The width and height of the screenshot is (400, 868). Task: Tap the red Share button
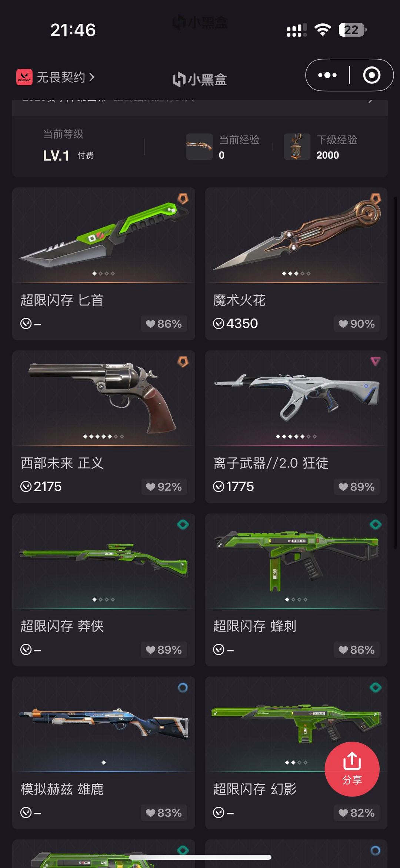[x=352, y=769]
